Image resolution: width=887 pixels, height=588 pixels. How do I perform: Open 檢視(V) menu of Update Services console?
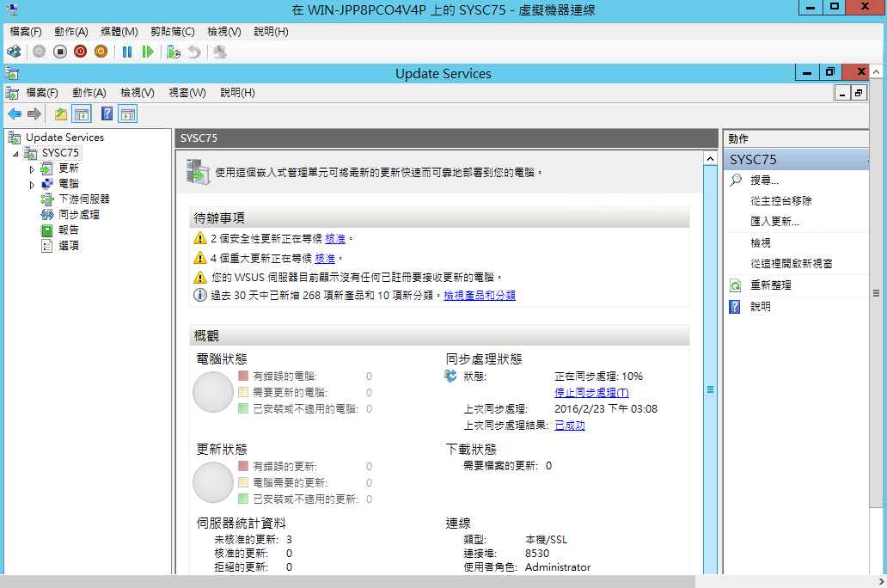[x=138, y=93]
